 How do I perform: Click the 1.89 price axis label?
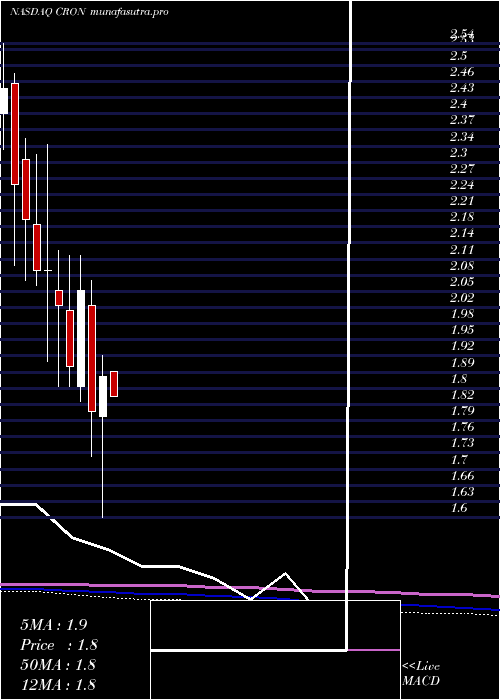[462, 362]
